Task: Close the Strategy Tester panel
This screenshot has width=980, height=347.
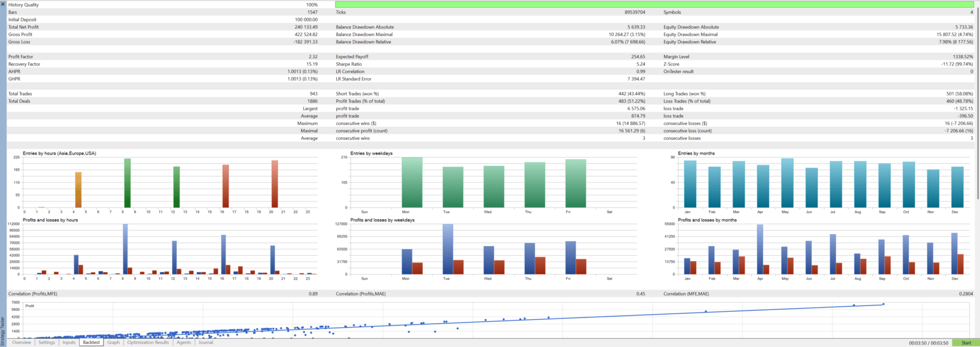Action: 3,4
